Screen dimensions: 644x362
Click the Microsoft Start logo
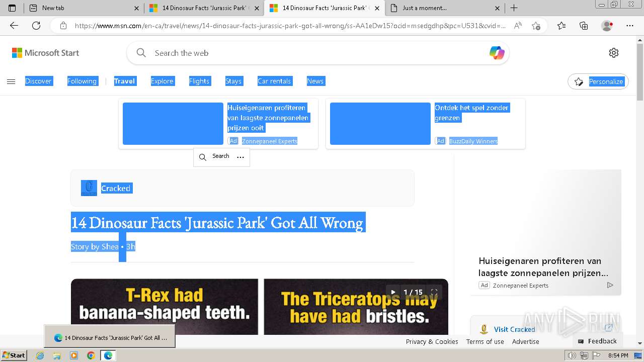tap(45, 53)
